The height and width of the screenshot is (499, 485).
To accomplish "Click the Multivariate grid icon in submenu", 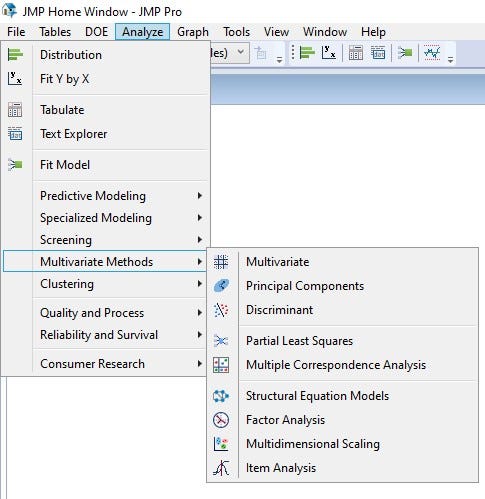I will tap(221, 262).
